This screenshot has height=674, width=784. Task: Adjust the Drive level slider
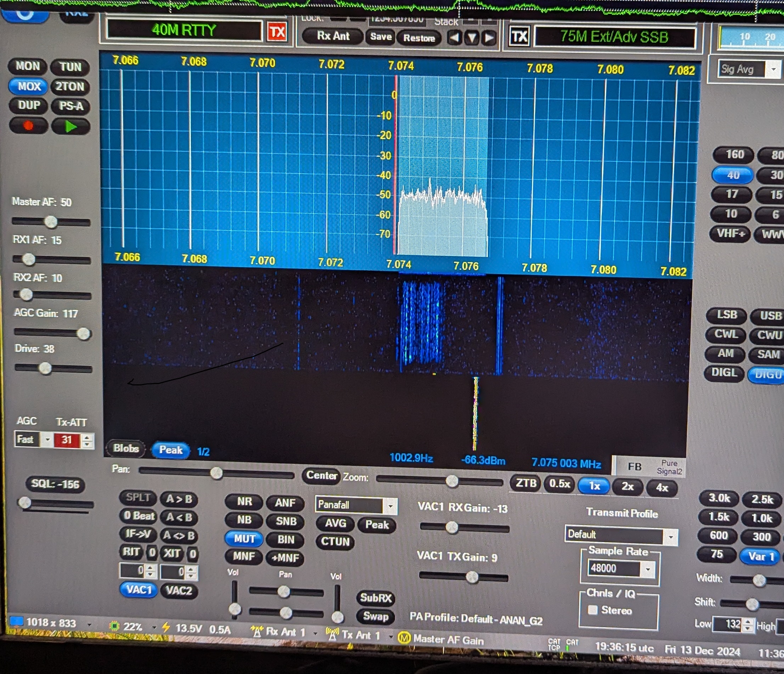(45, 368)
